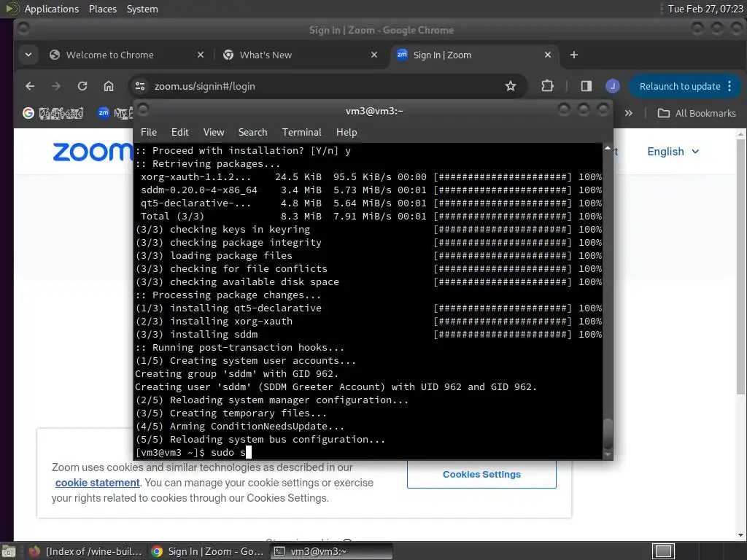The image size is (747, 560).
Task: Switch to Sign In Zoom taskbar window
Action: 207,551
